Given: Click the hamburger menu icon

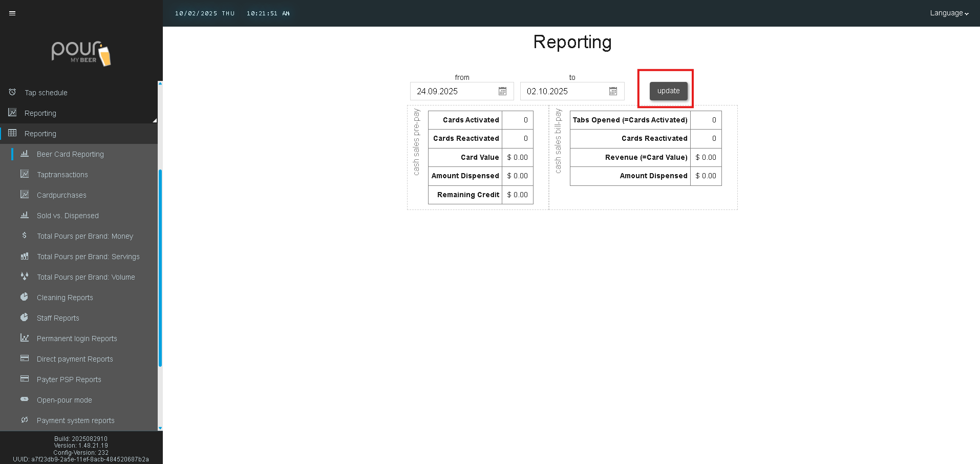Looking at the screenshot, I should [x=12, y=13].
